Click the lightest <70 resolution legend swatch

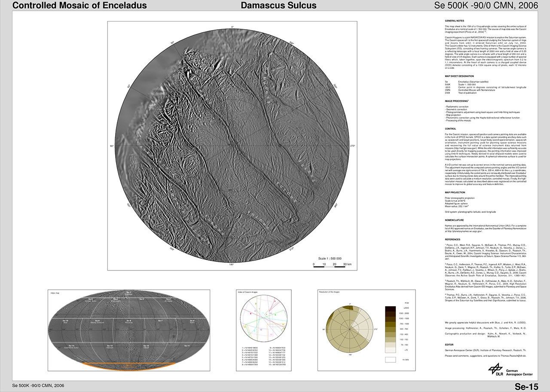(x=391, y=350)
